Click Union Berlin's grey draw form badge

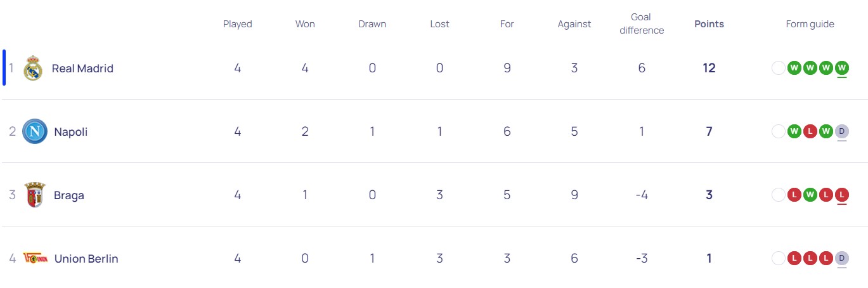point(842,258)
